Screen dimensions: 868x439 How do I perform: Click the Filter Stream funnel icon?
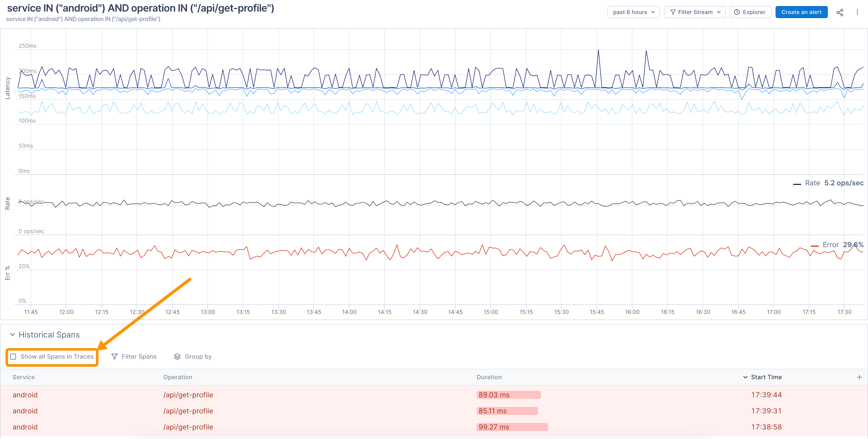click(673, 13)
